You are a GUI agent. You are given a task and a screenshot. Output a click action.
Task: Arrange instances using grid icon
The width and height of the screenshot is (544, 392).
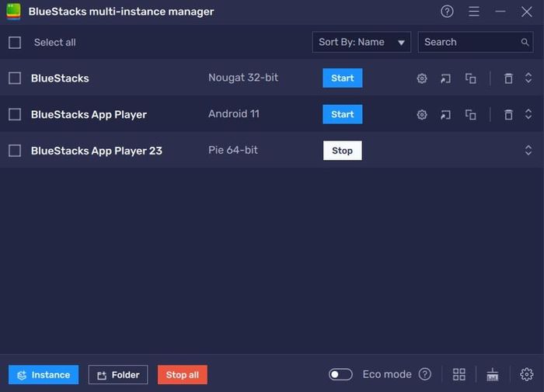[459, 374]
